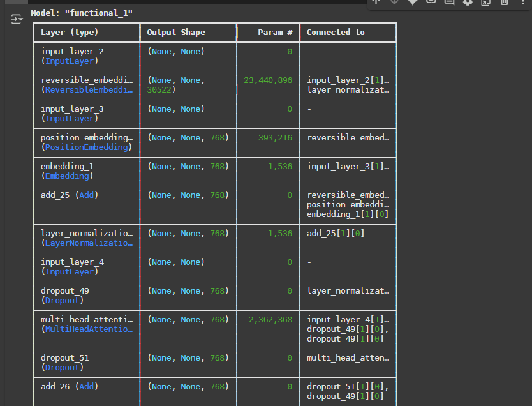Click reversible_embed… connection in position_embedding row

[348, 138]
